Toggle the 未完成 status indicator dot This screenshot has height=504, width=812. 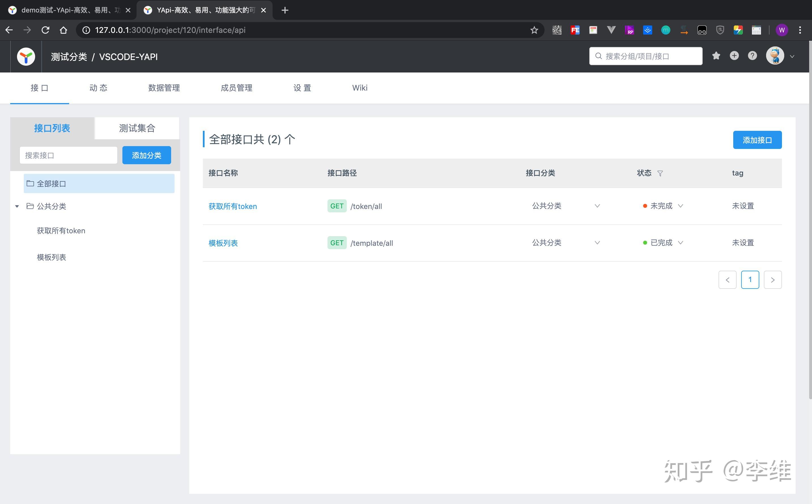tap(645, 206)
